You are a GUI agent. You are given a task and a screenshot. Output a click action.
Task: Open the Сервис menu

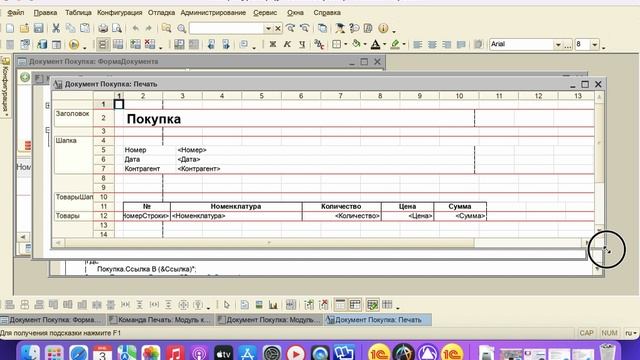click(x=265, y=13)
